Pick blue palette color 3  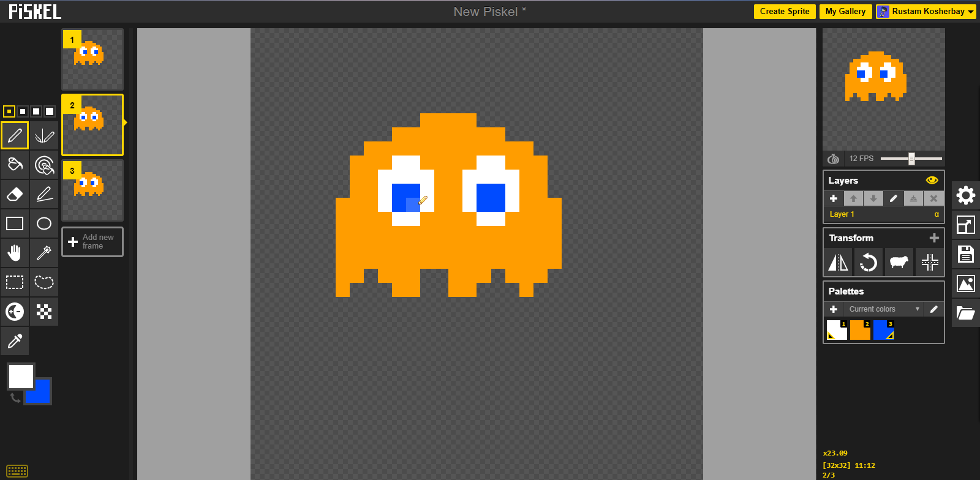click(883, 330)
